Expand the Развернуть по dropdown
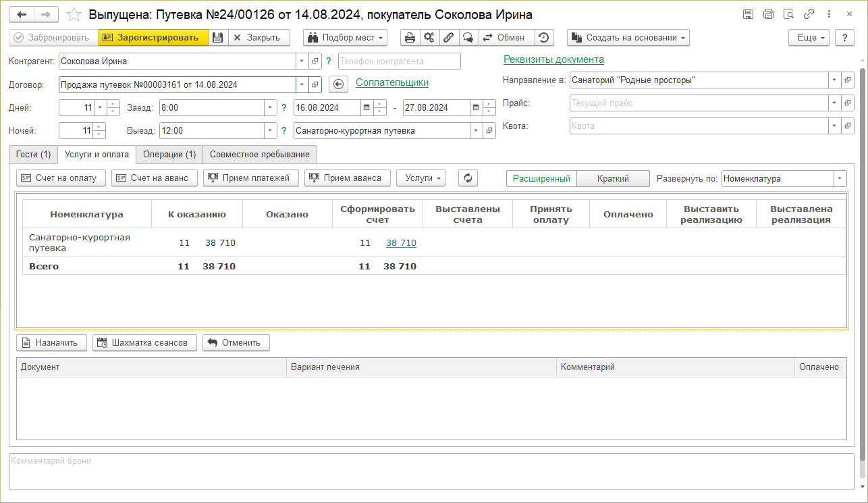The height and width of the screenshot is (503, 868). pyautogui.click(x=840, y=178)
